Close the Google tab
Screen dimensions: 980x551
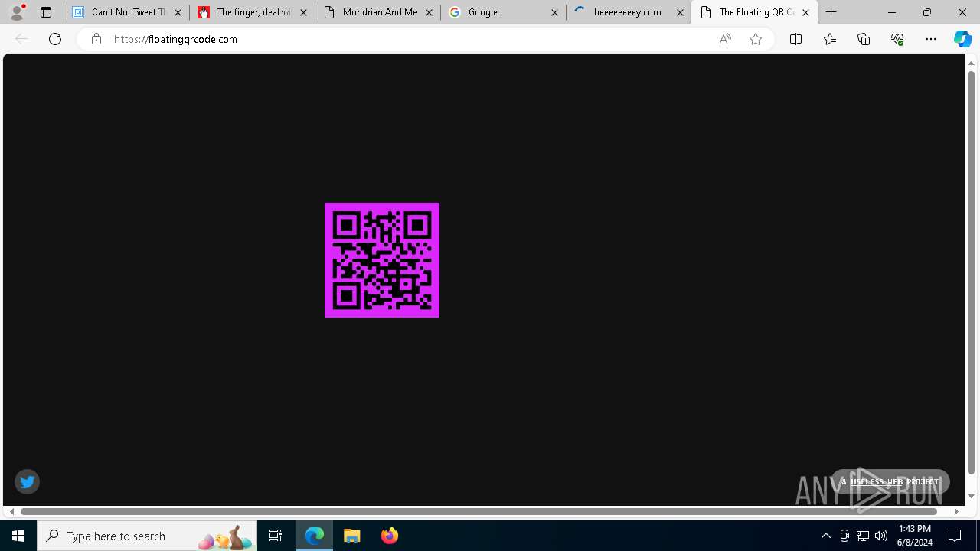(554, 12)
